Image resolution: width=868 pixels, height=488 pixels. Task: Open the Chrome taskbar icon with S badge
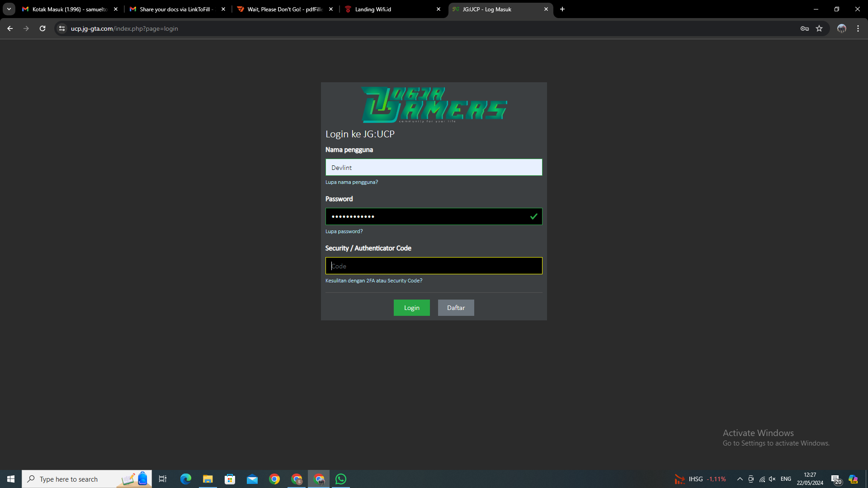(297, 479)
